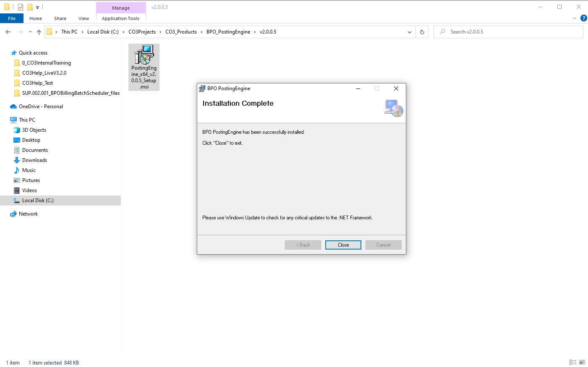
Task: Open 3D Objects in navigation pane
Action: pos(34,130)
